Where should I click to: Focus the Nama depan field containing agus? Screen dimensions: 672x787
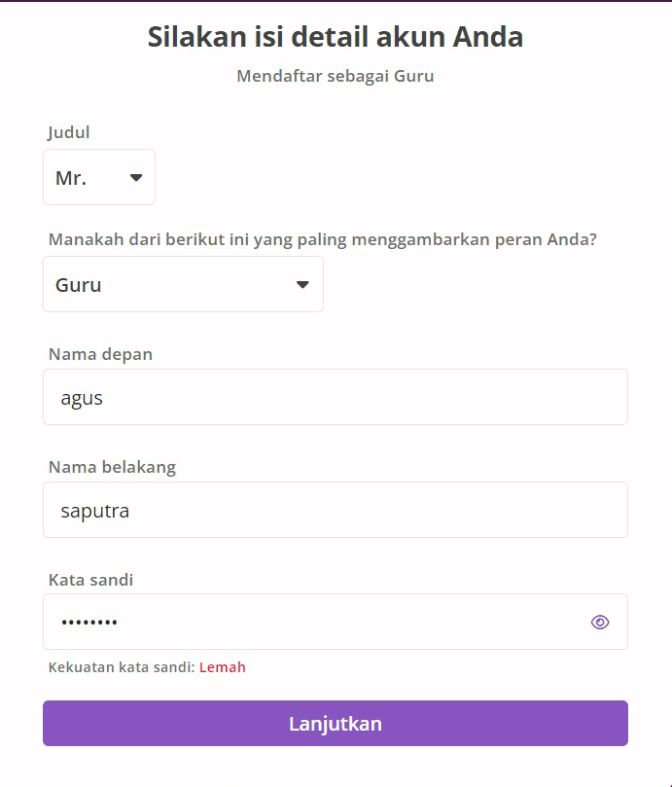[336, 397]
